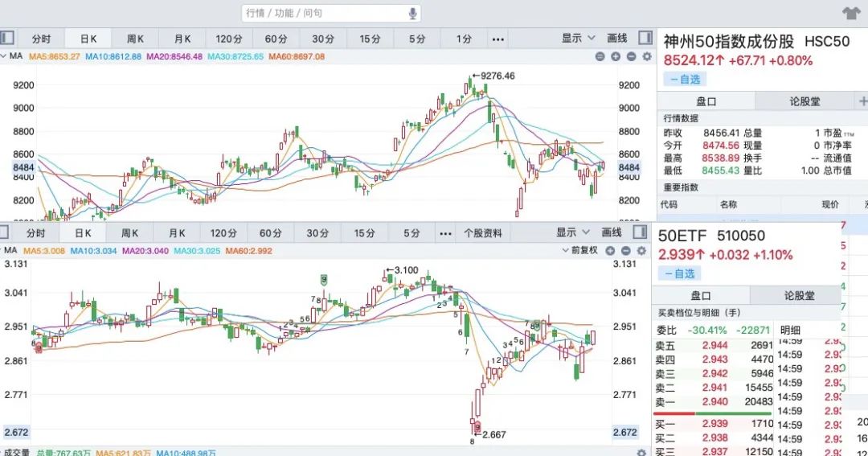Toggle right sidebar icon in top chart toolbar

(645, 38)
